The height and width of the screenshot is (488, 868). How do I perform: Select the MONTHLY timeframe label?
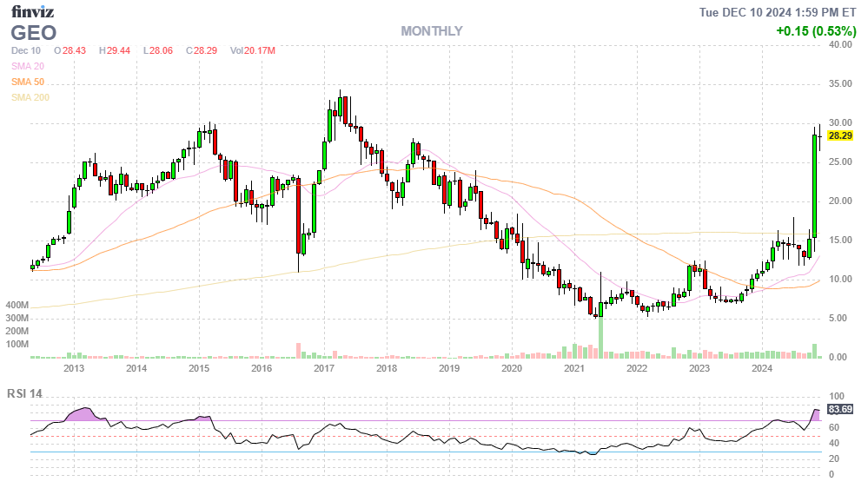(x=432, y=31)
